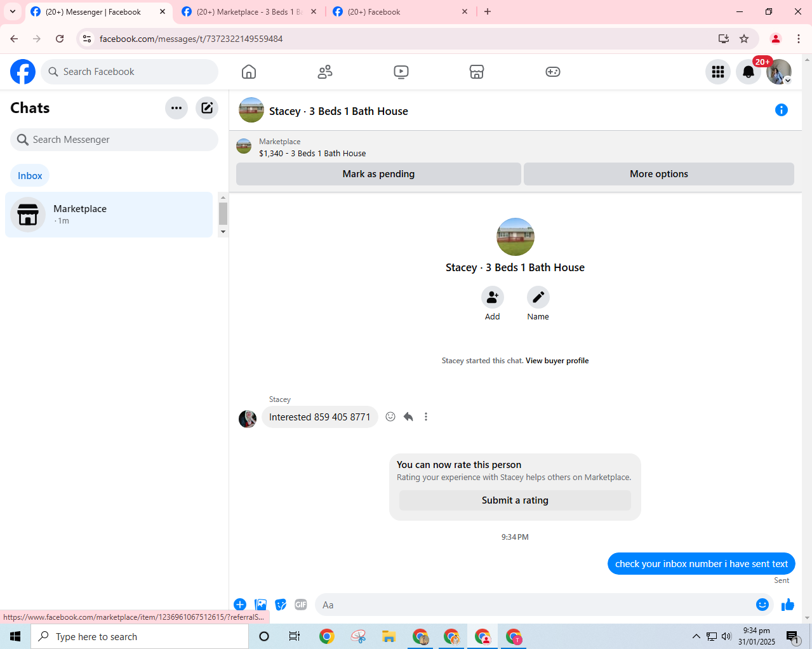Viewport: 812px width, 649px height.
Task: Send a thumbs-up like
Action: point(788,605)
